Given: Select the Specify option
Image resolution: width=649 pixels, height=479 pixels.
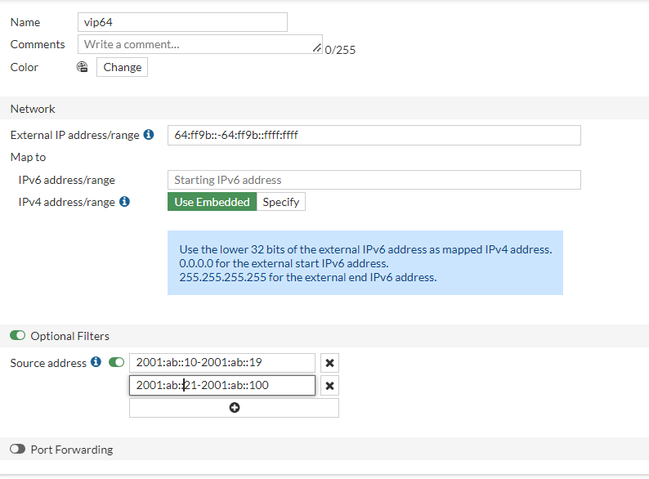Looking at the screenshot, I should (281, 202).
